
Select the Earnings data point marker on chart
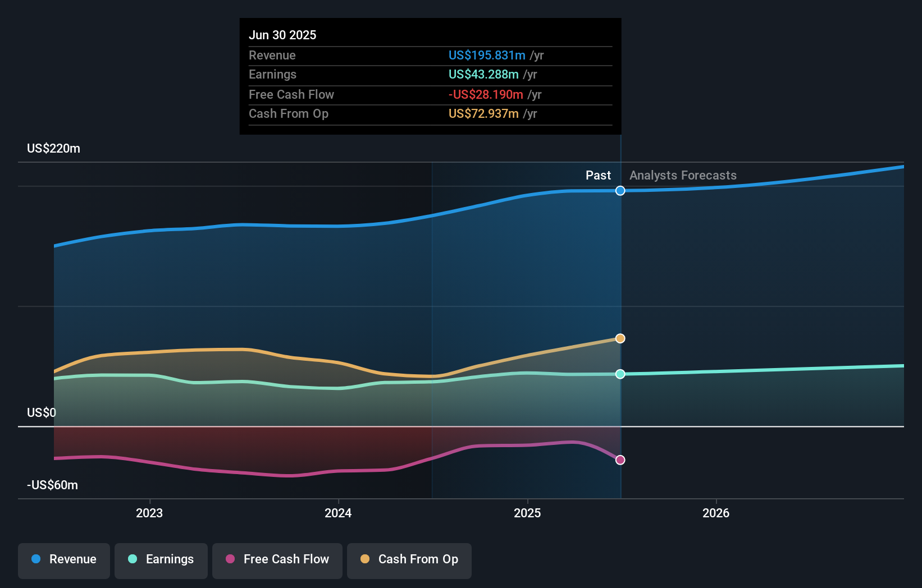click(620, 374)
